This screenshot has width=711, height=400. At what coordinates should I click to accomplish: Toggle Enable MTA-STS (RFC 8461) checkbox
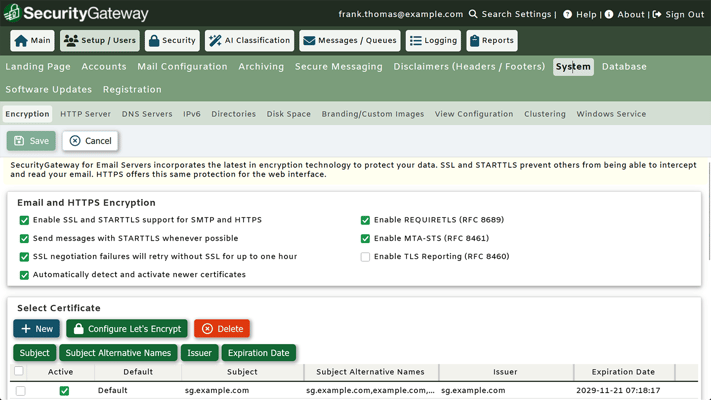coord(365,239)
